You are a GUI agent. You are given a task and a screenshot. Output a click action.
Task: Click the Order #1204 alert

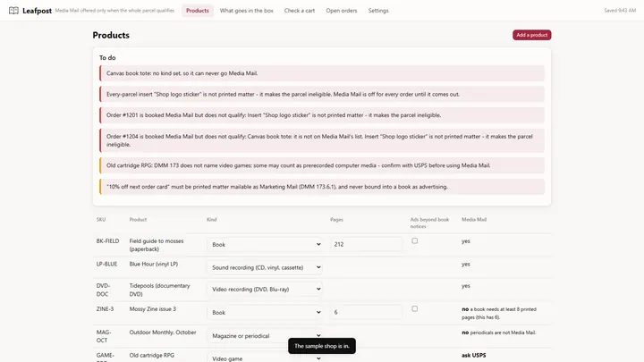point(322,140)
